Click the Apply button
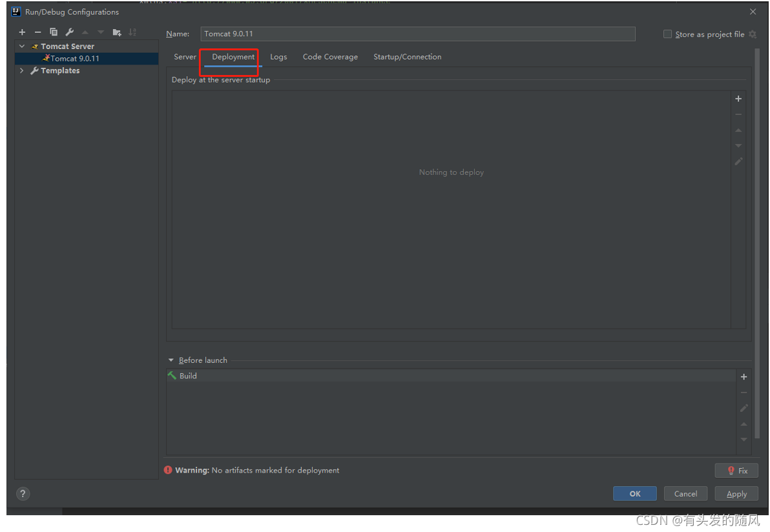The width and height of the screenshot is (770, 532). (736, 494)
